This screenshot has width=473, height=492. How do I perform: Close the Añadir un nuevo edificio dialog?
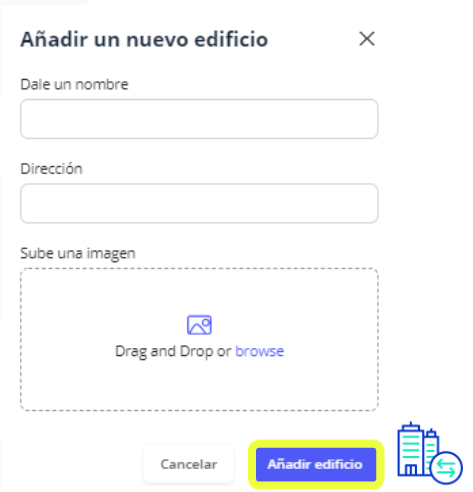click(x=367, y=39)
